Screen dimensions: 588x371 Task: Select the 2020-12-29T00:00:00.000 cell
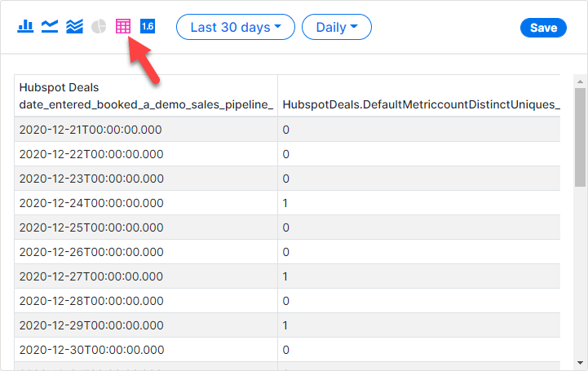pyautogui.click(x=146, y=325)
